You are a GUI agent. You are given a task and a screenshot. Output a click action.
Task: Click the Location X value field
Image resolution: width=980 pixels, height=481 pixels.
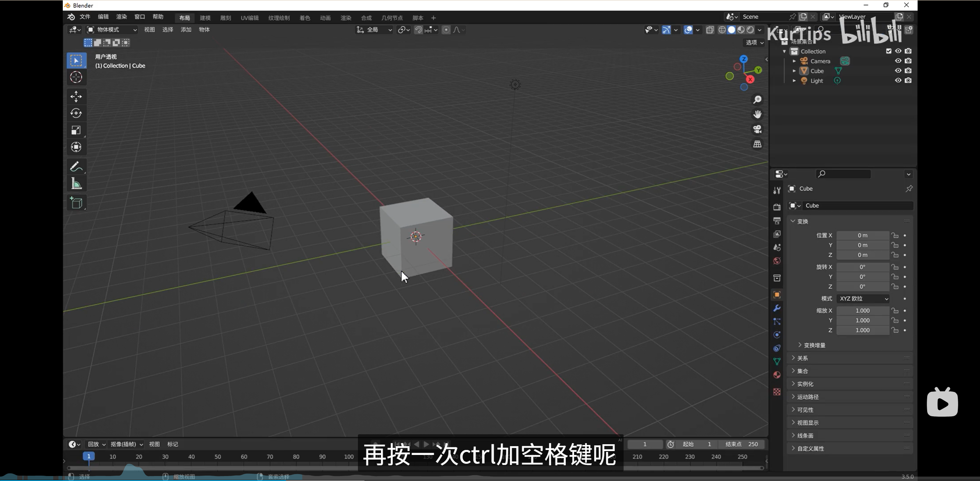coord(862,236)
